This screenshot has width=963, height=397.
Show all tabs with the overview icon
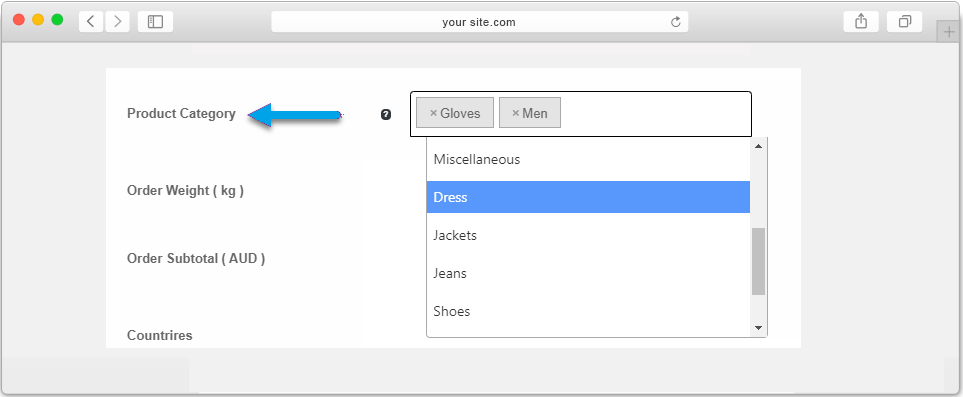coord(905,22)
